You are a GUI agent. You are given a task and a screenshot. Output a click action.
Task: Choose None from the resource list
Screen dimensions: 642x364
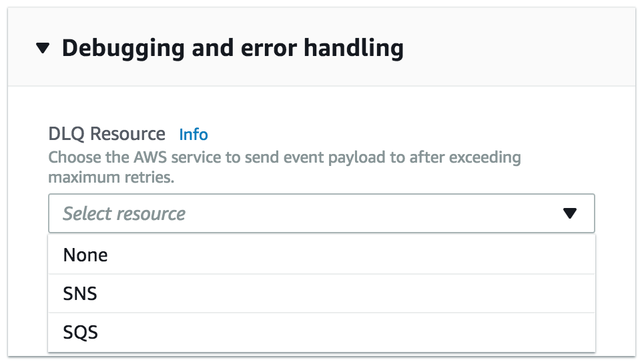tap(85, 255)
